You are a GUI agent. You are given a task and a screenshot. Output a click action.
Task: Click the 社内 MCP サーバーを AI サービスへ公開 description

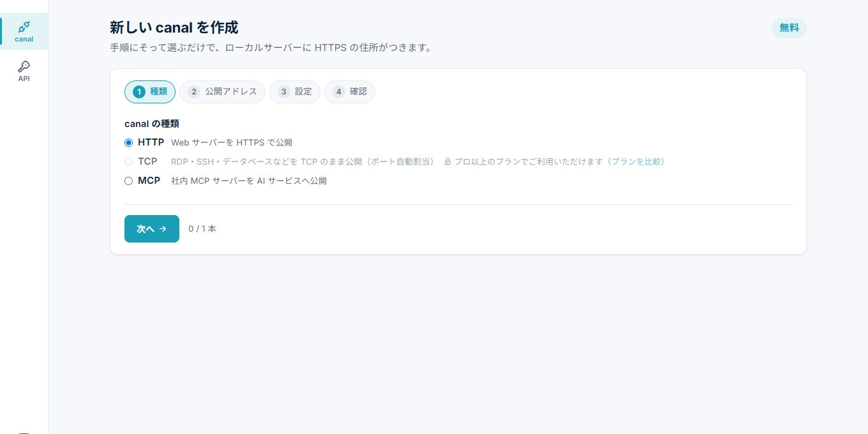point(249,181)
